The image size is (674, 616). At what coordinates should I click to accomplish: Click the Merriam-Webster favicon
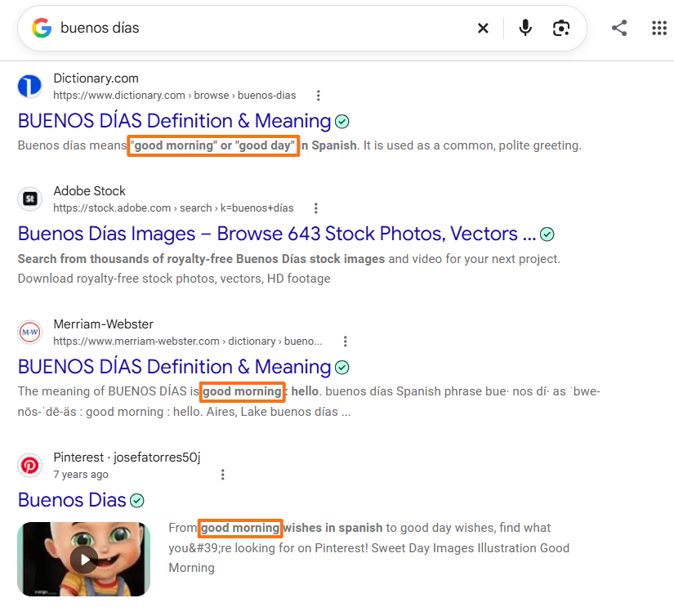29,332
